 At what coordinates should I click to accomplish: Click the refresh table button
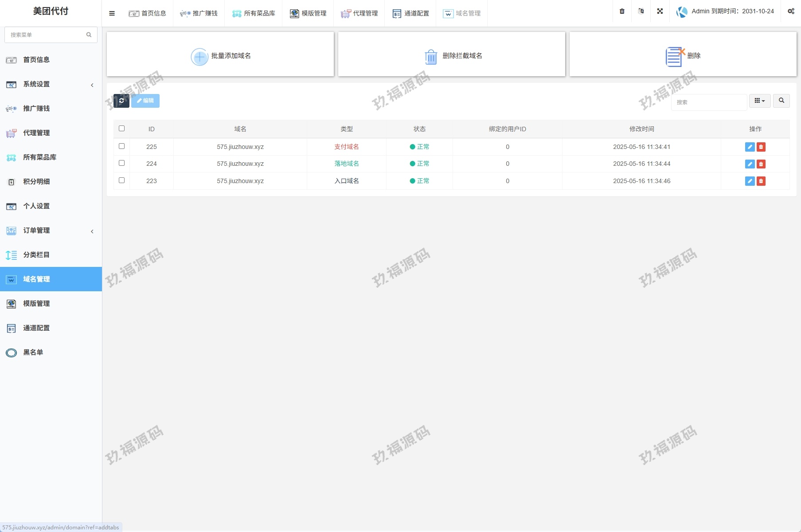[x=121, y=101]
